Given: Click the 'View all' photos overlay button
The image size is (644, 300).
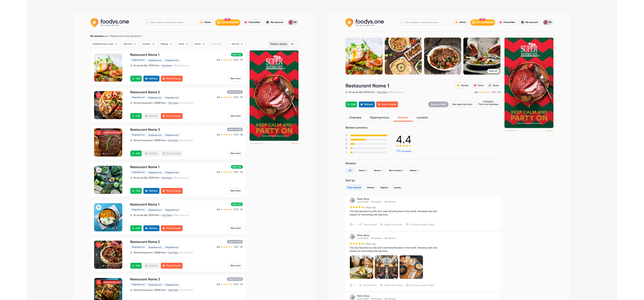Looking at the screenshot, I should pyautogui.click(x=493, y=71).
